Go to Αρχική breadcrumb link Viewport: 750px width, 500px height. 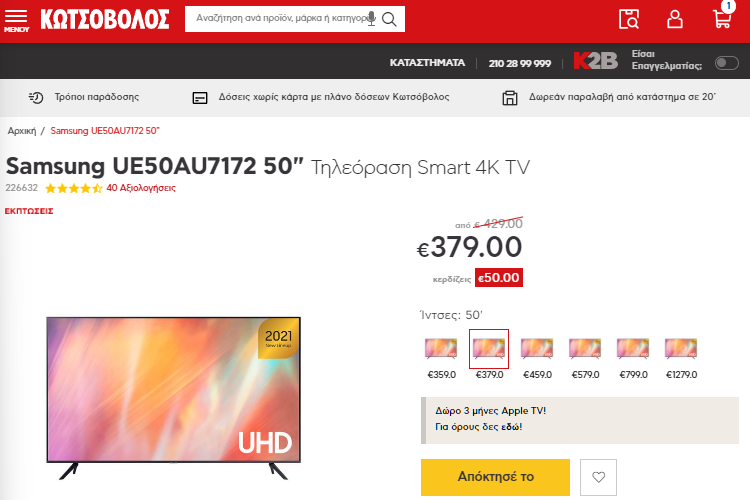click(22, 131)
